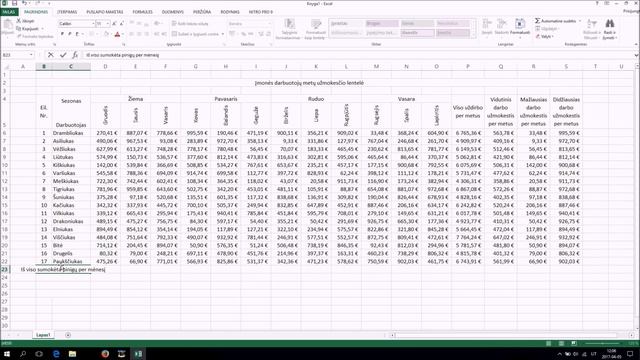Decrease font size with smaller A icon
Image resolution: width=640 pixels, height=360 pixels.
coord(122,24)
